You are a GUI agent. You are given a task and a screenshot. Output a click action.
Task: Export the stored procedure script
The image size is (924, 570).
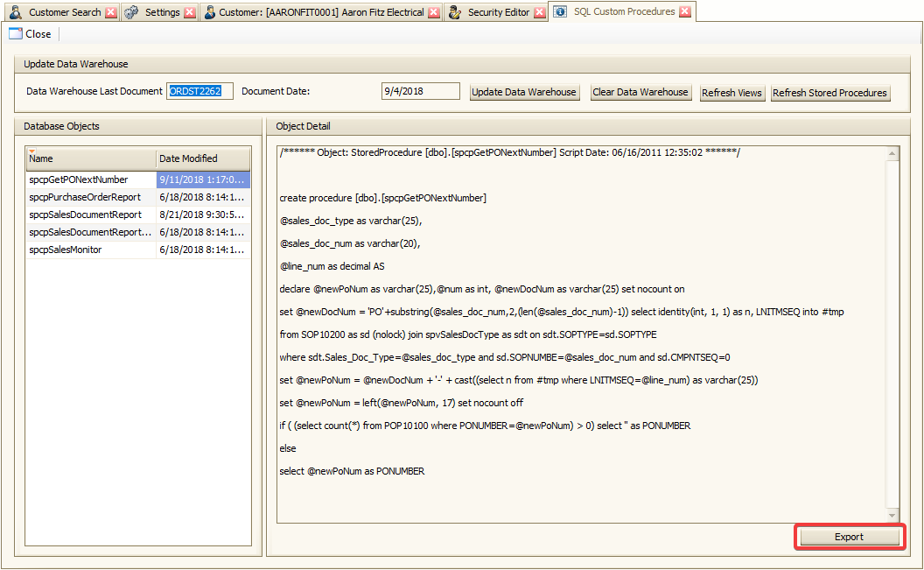(x=849, y=538)
